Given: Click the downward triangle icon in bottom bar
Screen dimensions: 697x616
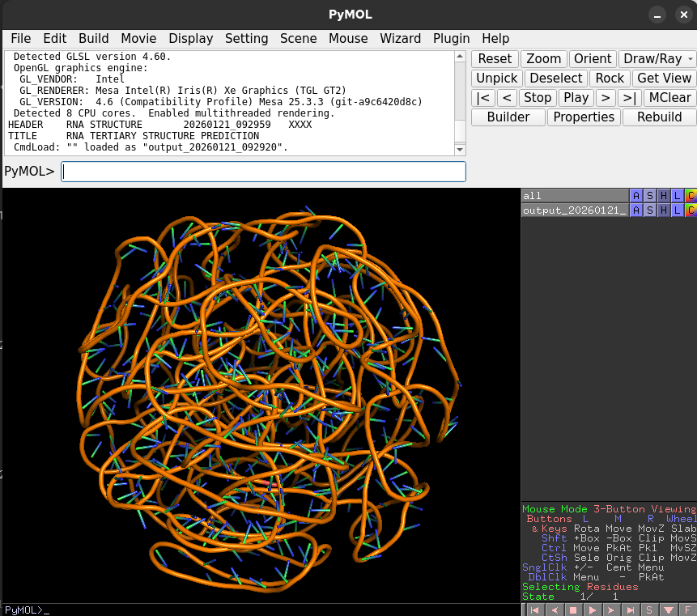Looking at the screenshot, I should pos(669,610).
